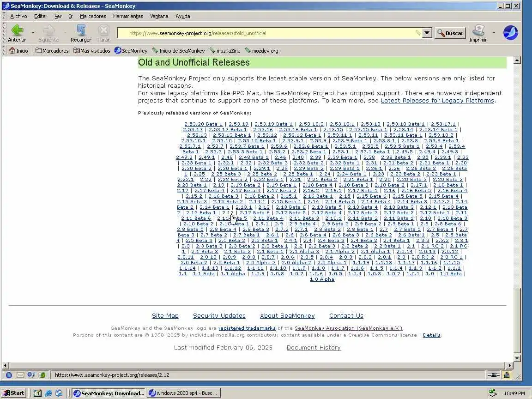Click Show Desktop quick launch icon
This screenshot has height=399, width=532.
click(38, 393)
